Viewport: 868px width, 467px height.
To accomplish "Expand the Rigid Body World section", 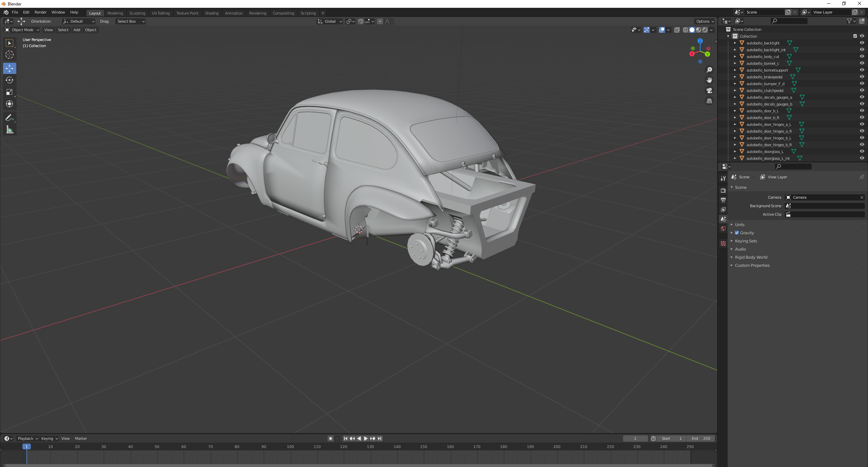I will point(751,257).
